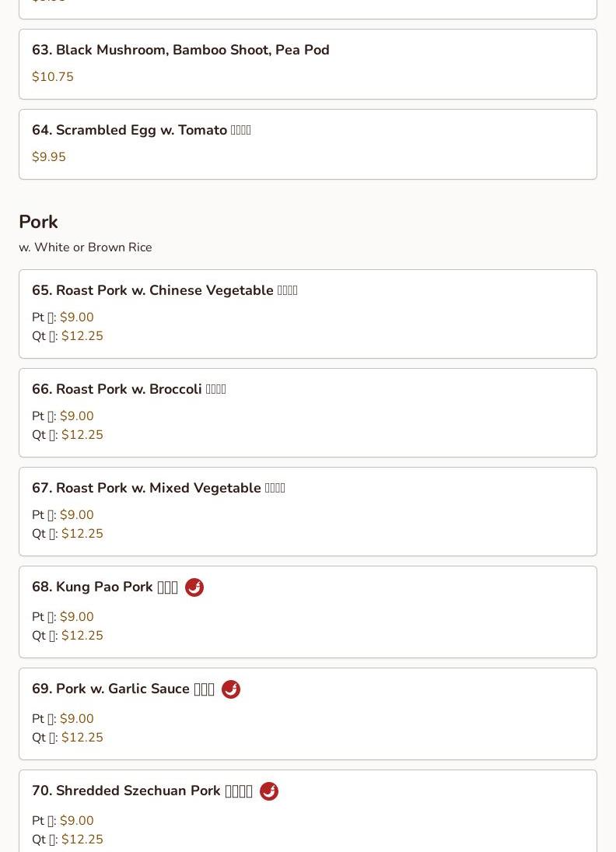This screenshot has width=616, height=852.
Task: Open the Kung Pao Pork item title
Action: [104, 587]
